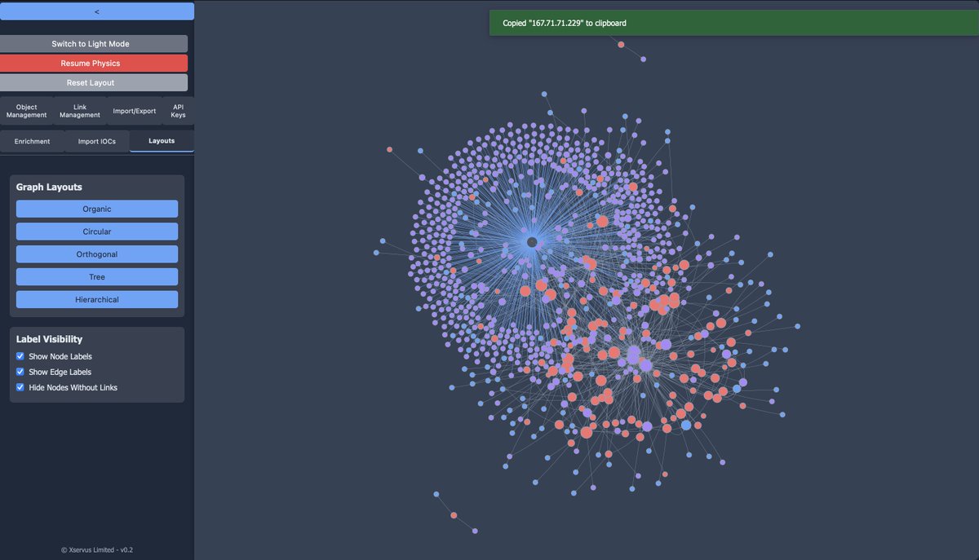Collapse the sidebar with the '<' button
Viewport: 979px width, 560px height.
pyautogui.click(x=97, y=11)
